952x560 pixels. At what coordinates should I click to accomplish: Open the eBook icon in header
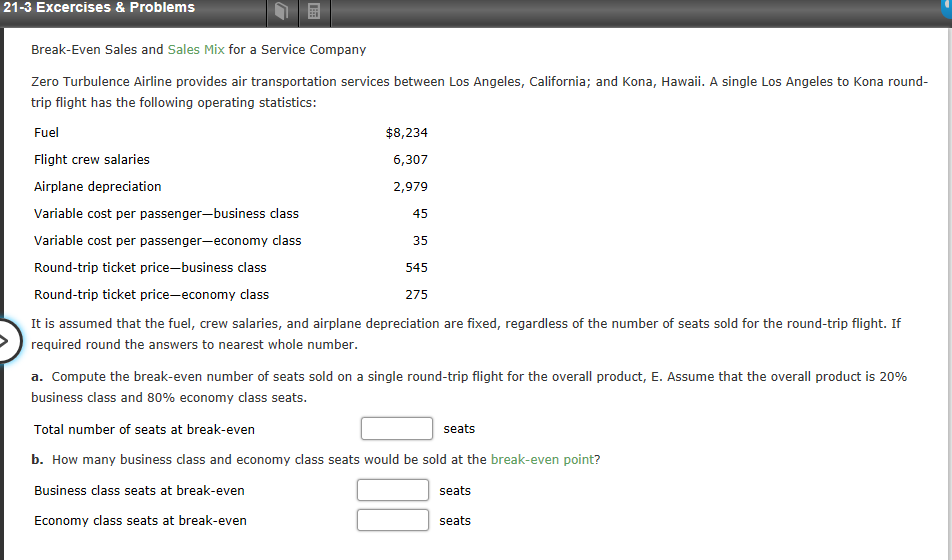click(x=281, y=11)
